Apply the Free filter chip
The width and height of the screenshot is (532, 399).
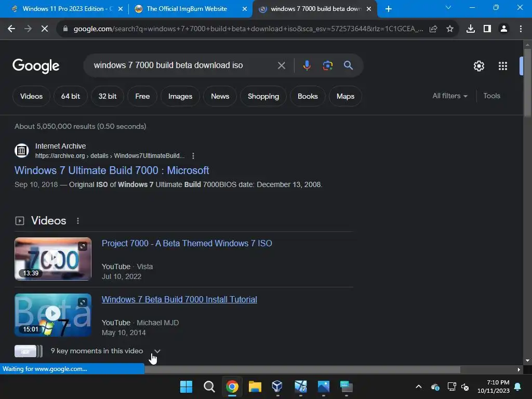tap(142, 96)
